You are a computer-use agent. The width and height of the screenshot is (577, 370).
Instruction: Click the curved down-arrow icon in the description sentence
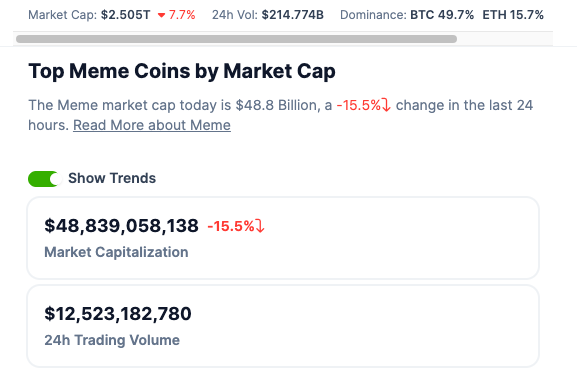[x=386, y=105]
